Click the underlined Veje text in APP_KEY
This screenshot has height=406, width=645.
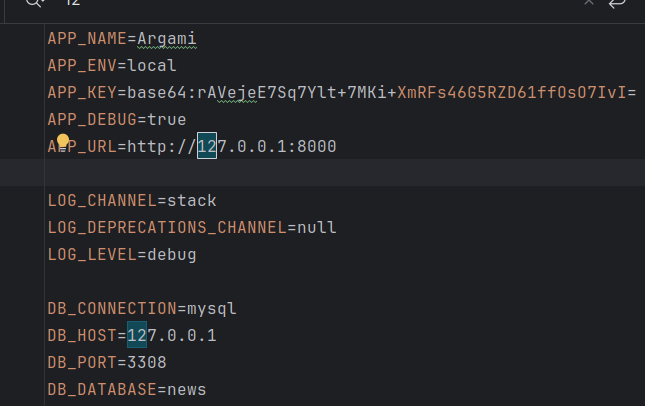click(237, 93)
